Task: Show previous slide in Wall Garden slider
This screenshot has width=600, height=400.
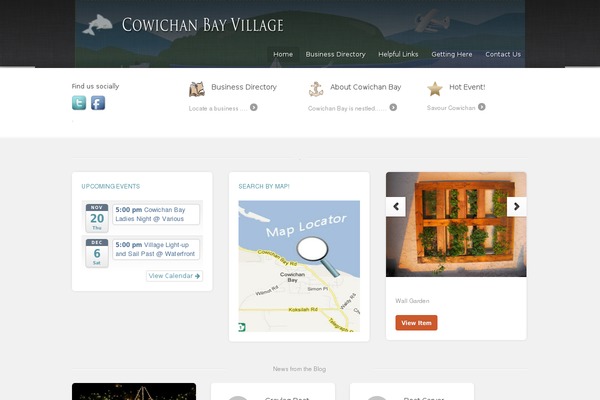Action: coord(396,207)
